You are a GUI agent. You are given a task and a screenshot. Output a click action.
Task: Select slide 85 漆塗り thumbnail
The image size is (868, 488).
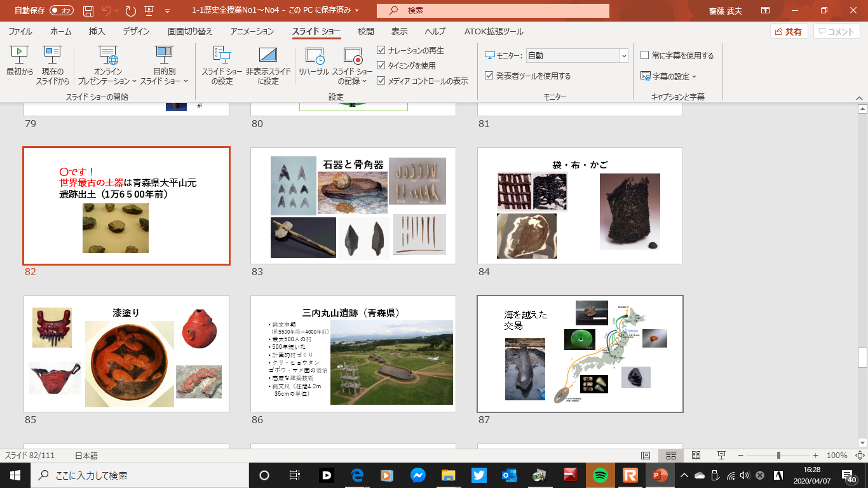(x=126, y=354)
